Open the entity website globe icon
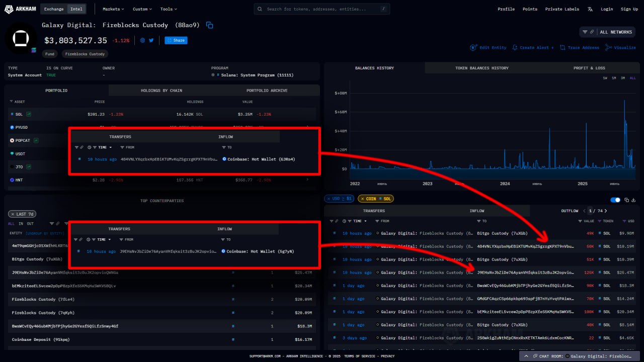Viewport: 644px width, 362px height. pos(143,40)
